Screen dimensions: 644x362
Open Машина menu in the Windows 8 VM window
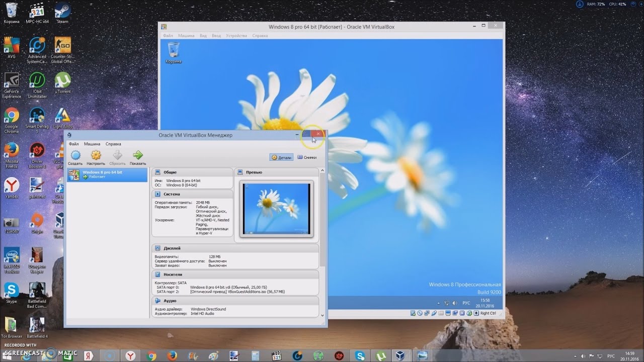tap(186, 36)
